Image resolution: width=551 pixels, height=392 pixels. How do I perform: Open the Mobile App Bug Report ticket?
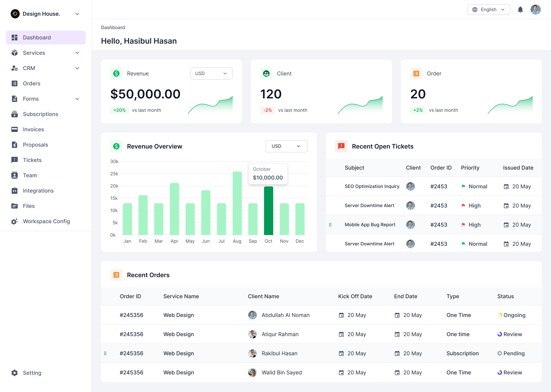(x=370, y=225)
